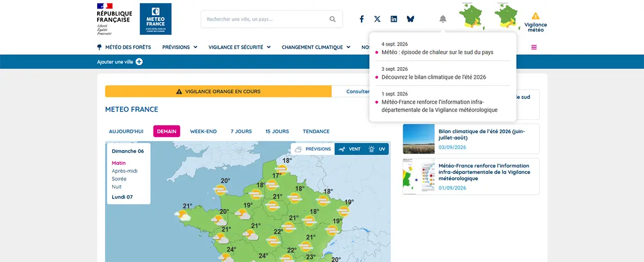Select the Nuit time slot
644x262 pixels.
click(x=116, y=187)
